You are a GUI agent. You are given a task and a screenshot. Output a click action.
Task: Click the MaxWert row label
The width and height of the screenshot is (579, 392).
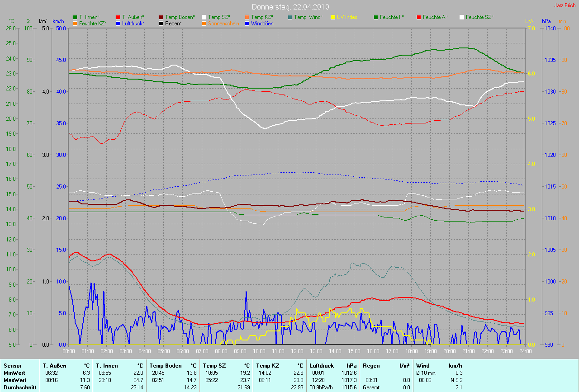coord(14,380)
